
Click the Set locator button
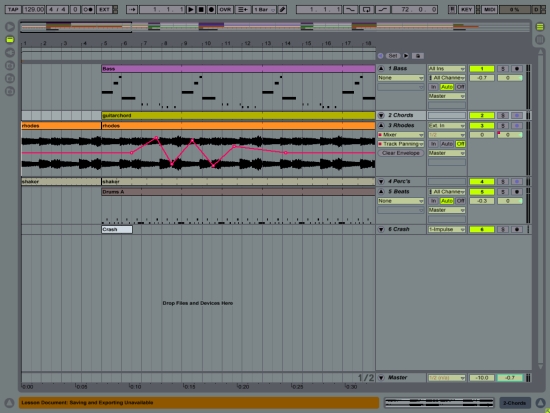(393, 56)
